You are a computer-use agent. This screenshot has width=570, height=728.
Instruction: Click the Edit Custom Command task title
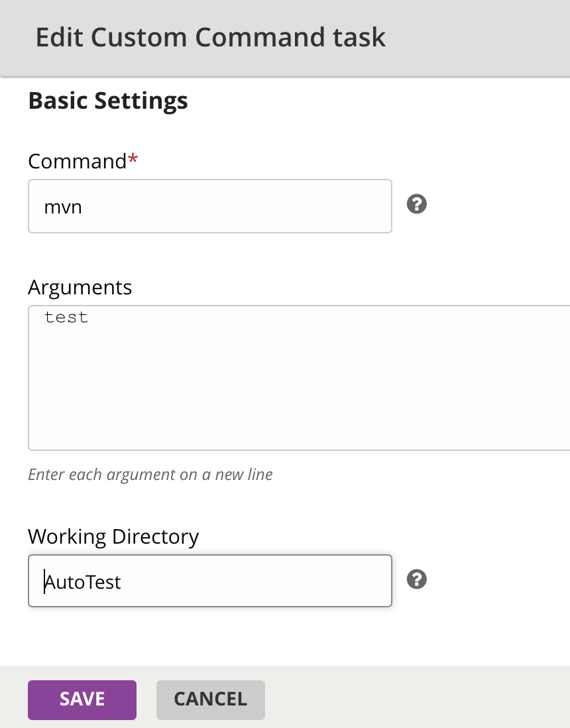[x=210, y=37]
